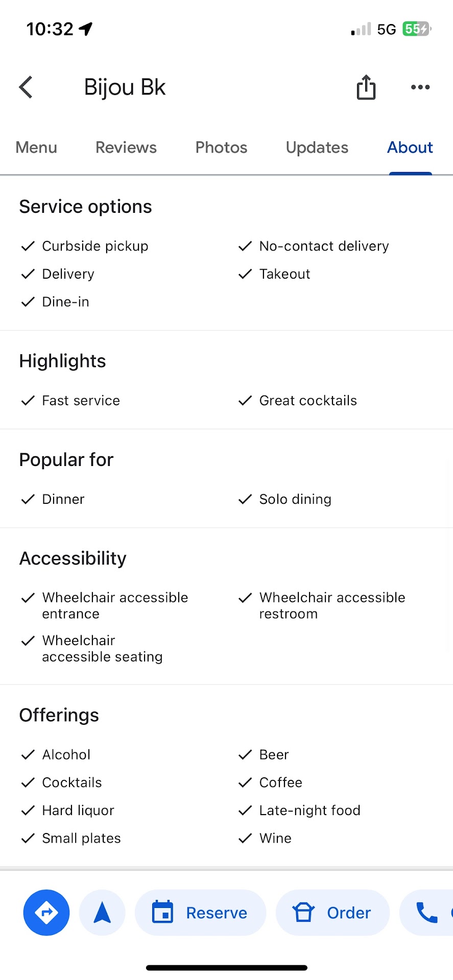Viewport: 453px width, 980px height.
Task: Tap the Start navigation arrow icon
Action: coord(102,912)
